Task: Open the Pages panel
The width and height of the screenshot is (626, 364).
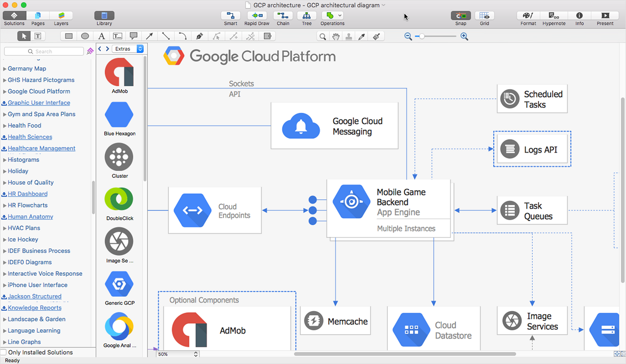Action: coord(38,16)
